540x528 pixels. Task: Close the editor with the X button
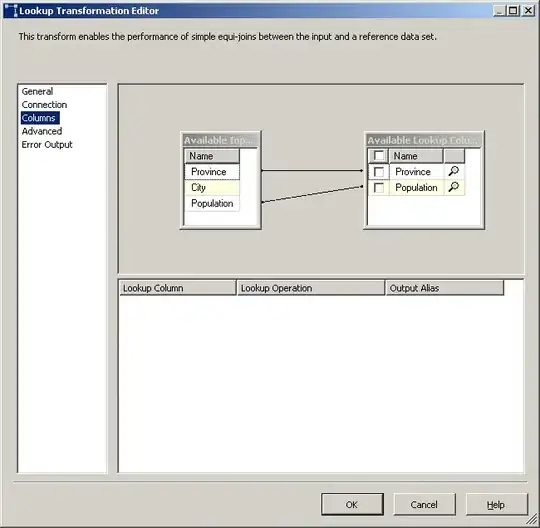[x=528, y=11]
